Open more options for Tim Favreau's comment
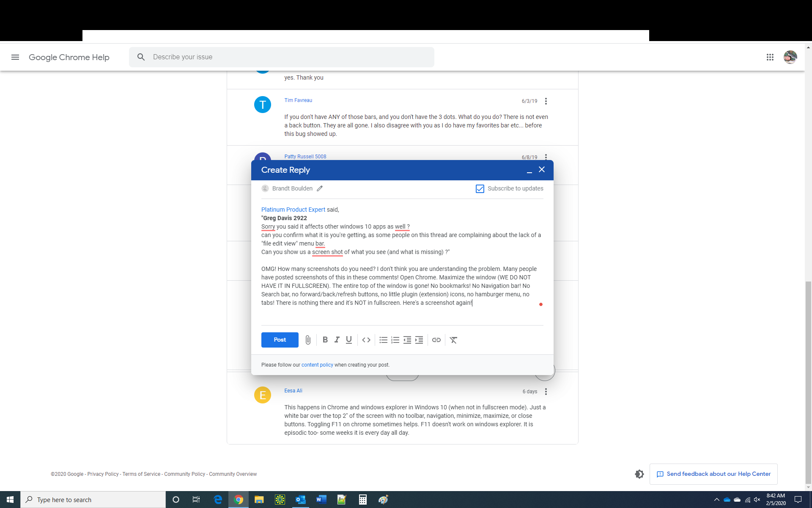 (x=546, y=101)
